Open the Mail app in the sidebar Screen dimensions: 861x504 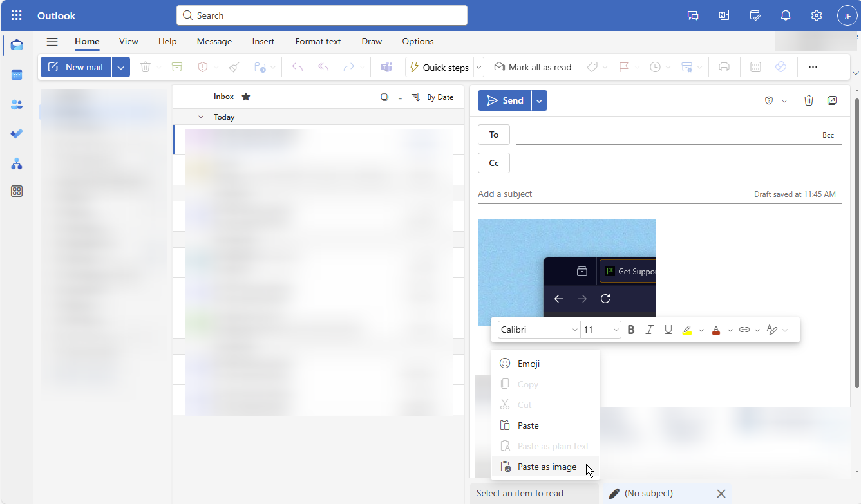coord(17,45)
